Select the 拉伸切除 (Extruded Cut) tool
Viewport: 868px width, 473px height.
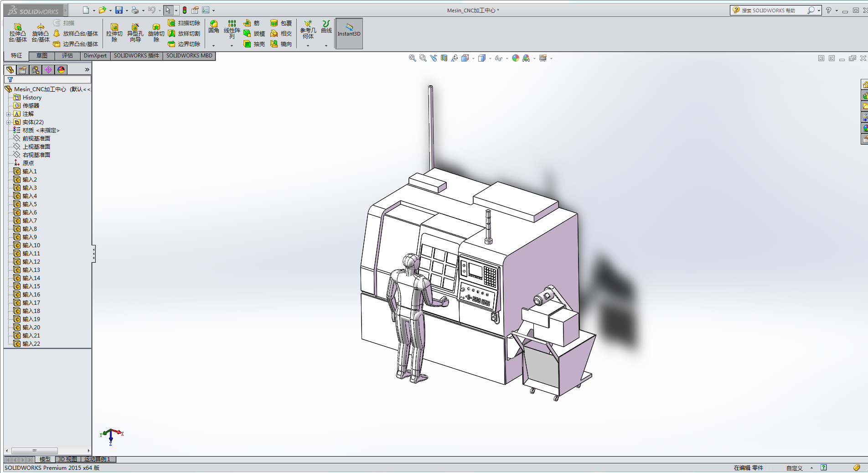[114, 32]
